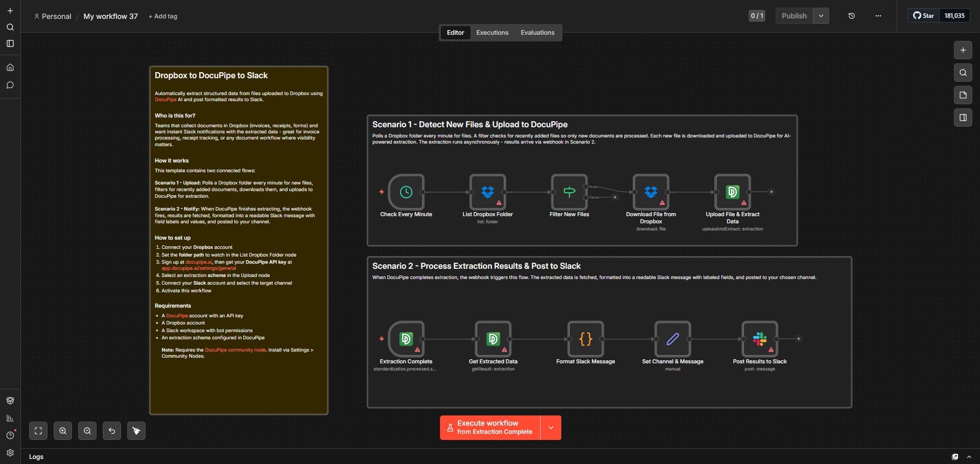Select the Format Slack Message code node
The height and width of the screenshot is (464, 980).
click(x=586, y=339)
